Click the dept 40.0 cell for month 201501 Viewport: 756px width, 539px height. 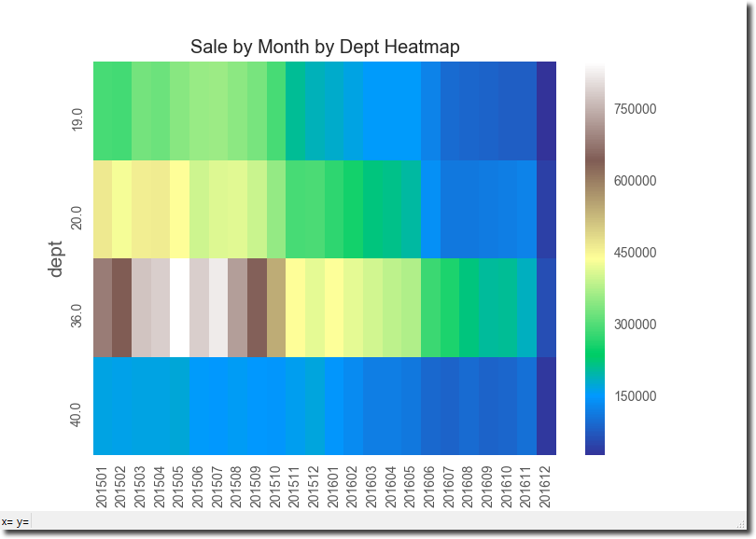103,406
